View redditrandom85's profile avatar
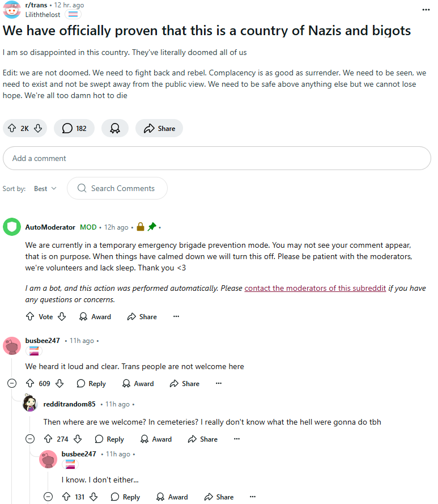The image size is (438, 504). [30, 404]
